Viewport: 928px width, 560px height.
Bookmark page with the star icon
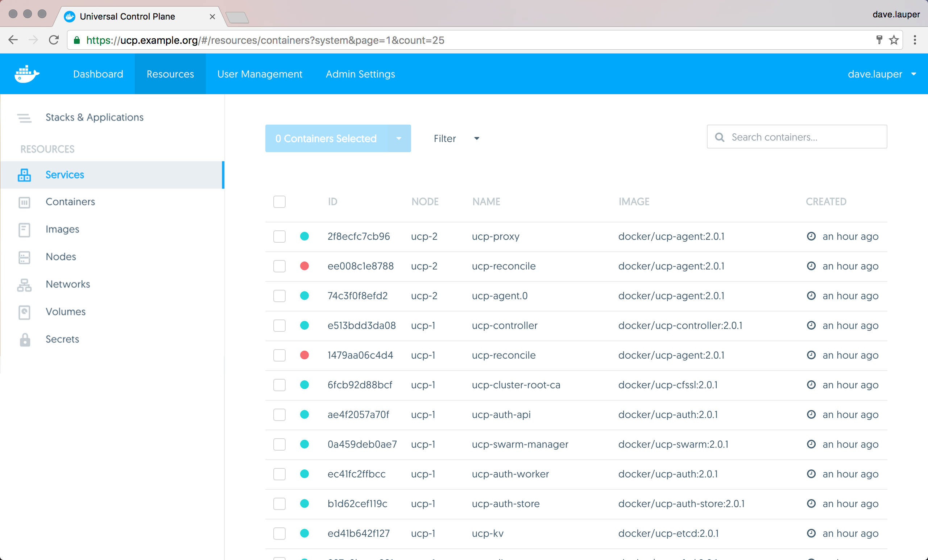(894, 40)
